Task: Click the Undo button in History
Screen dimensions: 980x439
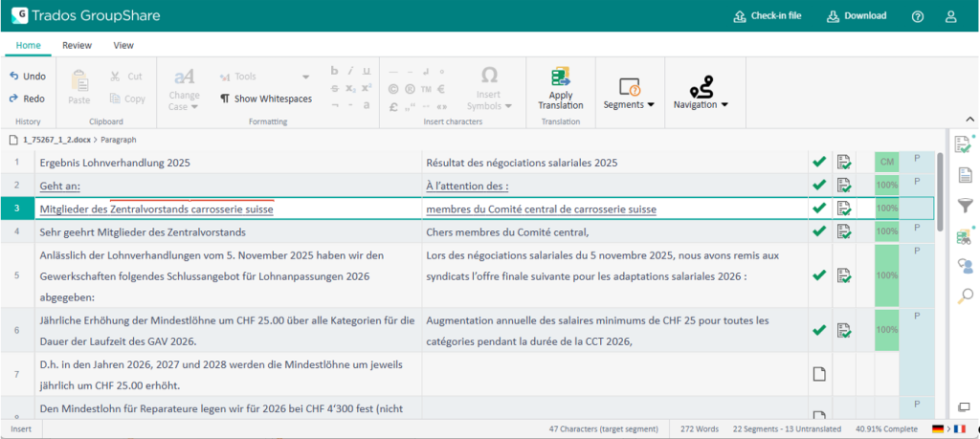Action: (x=27, y=77)
